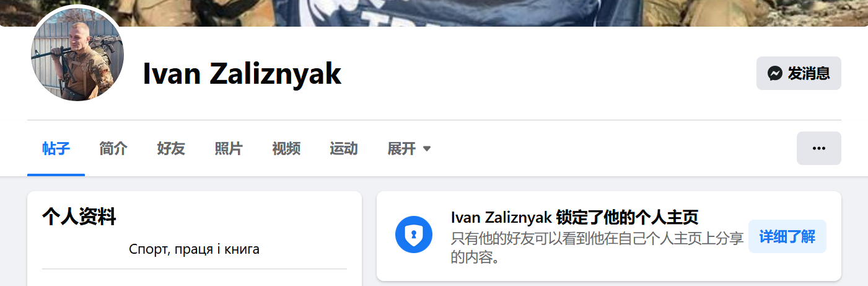
Task: Send a message via 发消息 button
Action: tap(799, 73)
